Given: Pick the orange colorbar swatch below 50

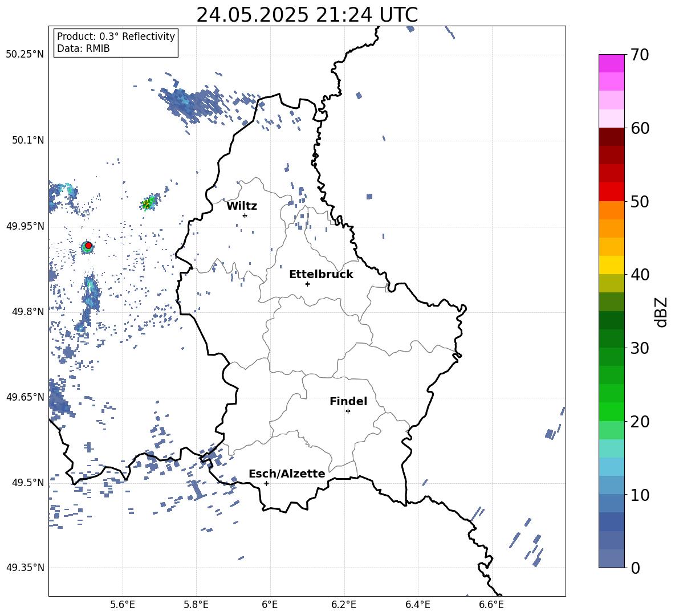Looking at the screenshot, I should coord(611,210).
